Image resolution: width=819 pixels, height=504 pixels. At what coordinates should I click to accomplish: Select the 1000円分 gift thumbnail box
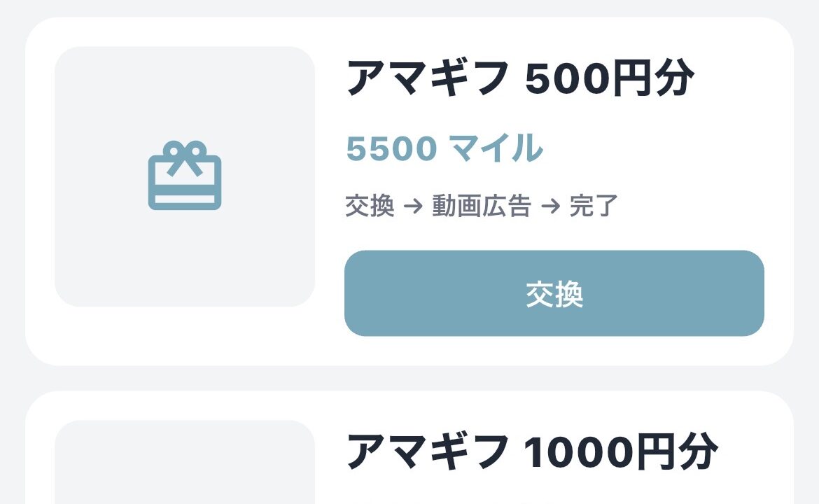(x=185, y=463)
